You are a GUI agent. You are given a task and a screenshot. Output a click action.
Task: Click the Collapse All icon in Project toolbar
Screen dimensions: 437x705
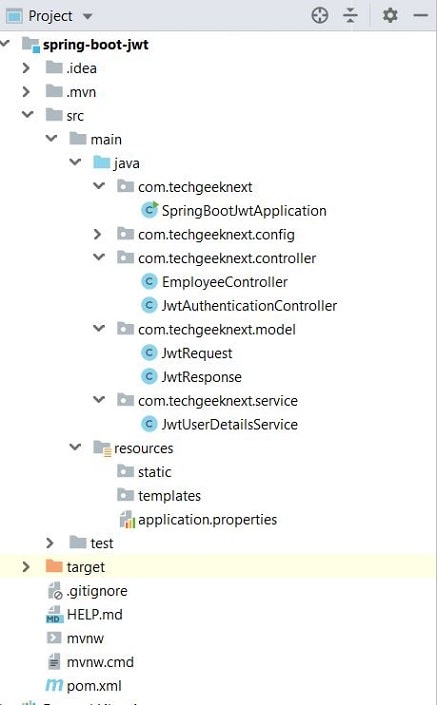pyautogui.click(x=350, y=16)
